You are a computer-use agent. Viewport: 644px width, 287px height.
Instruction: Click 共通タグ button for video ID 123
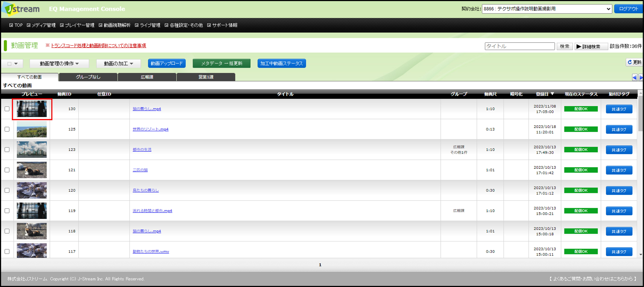619,150
